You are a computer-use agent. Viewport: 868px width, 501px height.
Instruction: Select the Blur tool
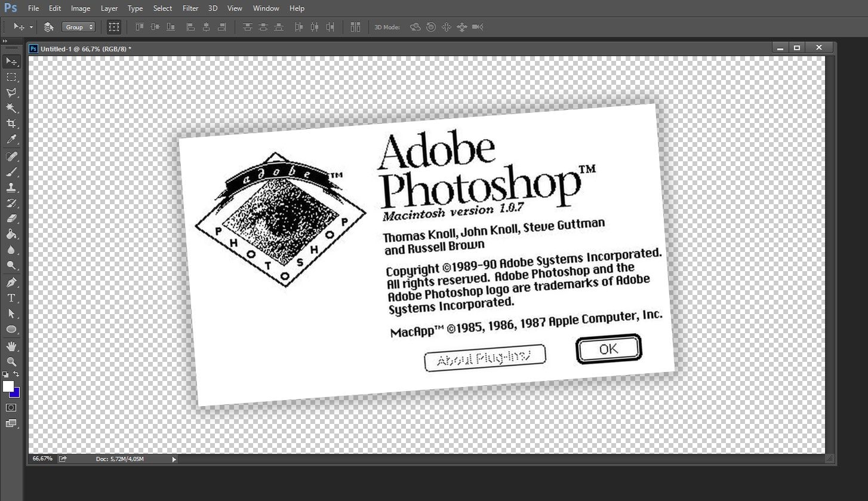coord(11,250)
